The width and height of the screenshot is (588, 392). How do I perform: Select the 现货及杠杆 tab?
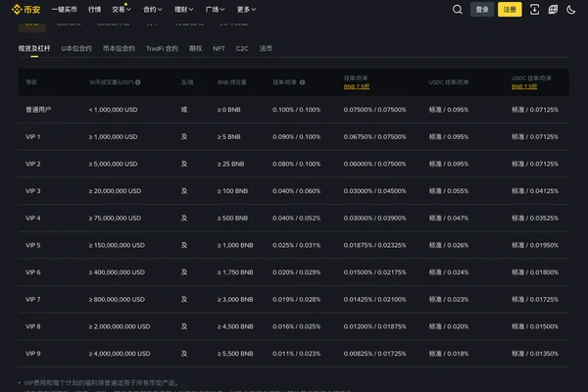point(34,48)
